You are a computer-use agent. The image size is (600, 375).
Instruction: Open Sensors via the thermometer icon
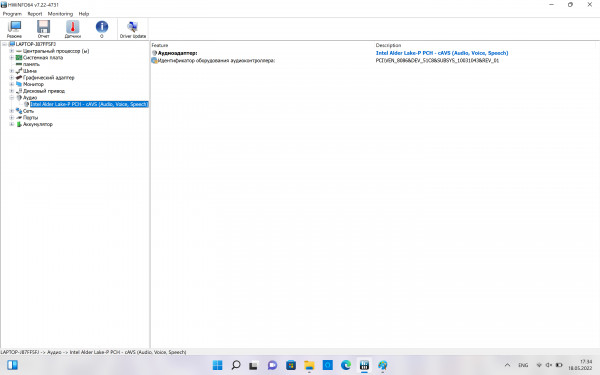coord(72,29)
